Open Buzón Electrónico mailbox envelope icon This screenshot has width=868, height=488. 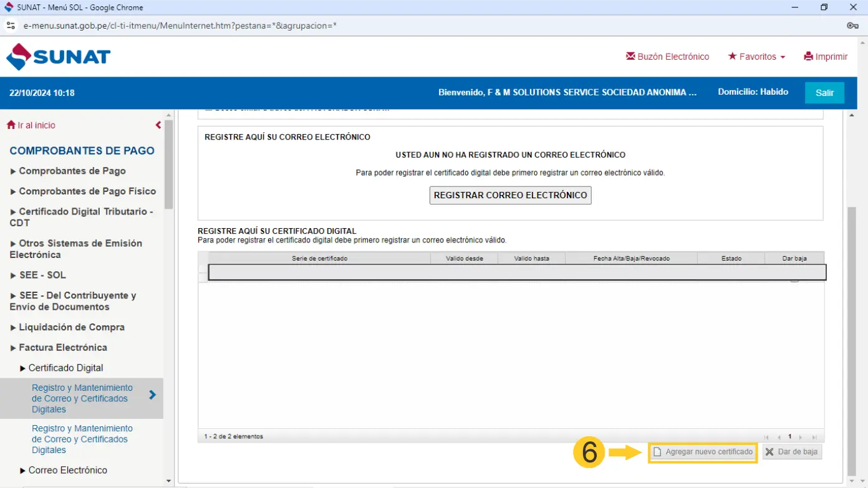click(x=630, y=56)
